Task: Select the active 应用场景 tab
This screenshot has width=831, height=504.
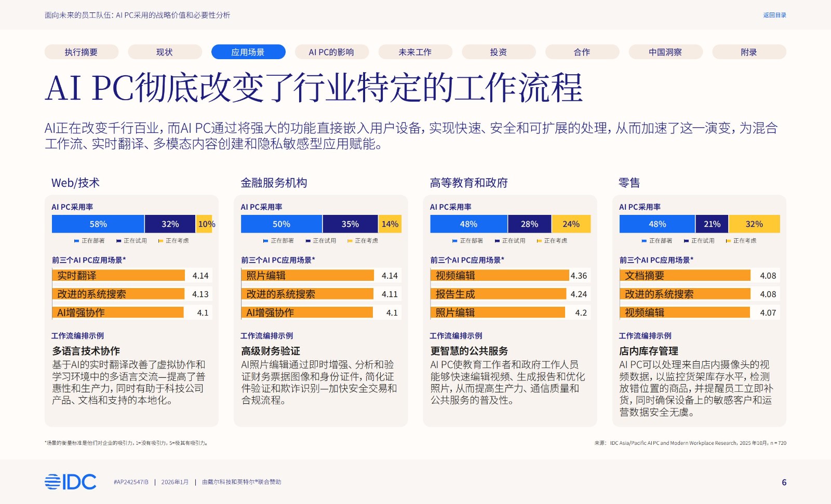Action: tap(248, 52)
